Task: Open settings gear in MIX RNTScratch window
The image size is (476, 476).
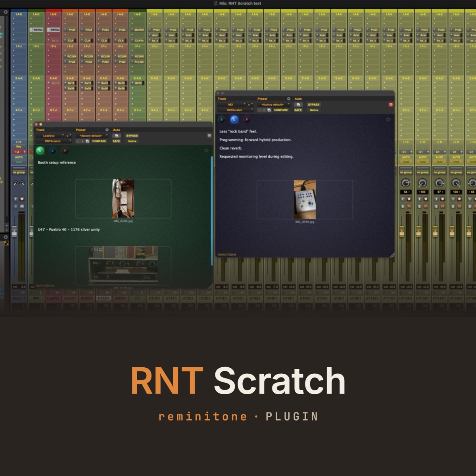Action: point(388,119)
